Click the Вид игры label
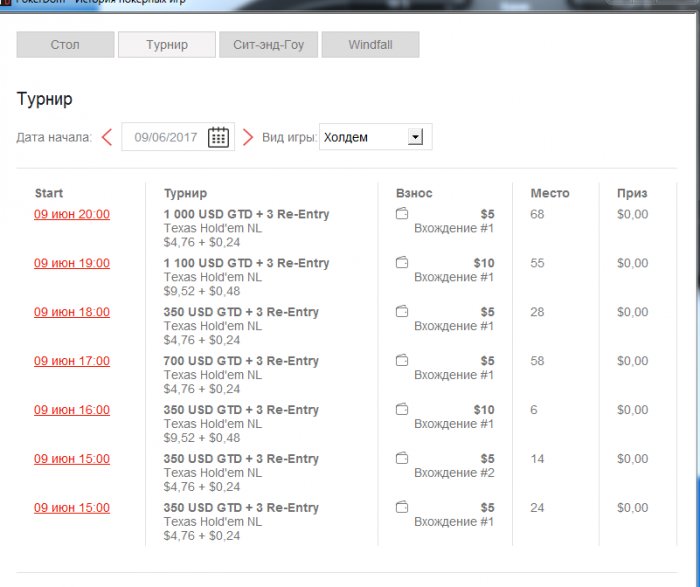The width and height of the screenshot is (700, 587). point(289,137)
